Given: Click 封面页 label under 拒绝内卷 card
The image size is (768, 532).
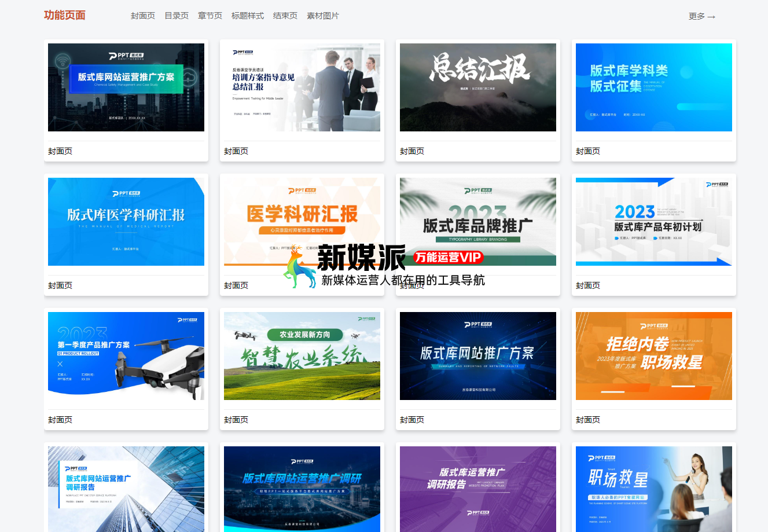Looking at the screenshot, I should 588,420.
